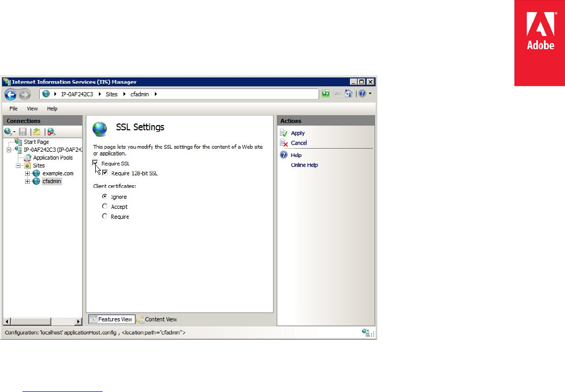Select Accept client certificates radio button
The image size is (565, 392).
click(x=105, y=206)
